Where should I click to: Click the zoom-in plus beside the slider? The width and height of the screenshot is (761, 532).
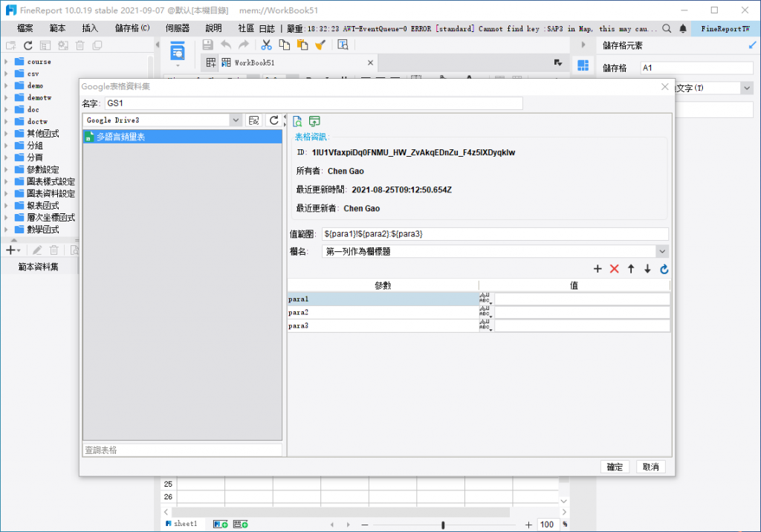pos(528,525)
